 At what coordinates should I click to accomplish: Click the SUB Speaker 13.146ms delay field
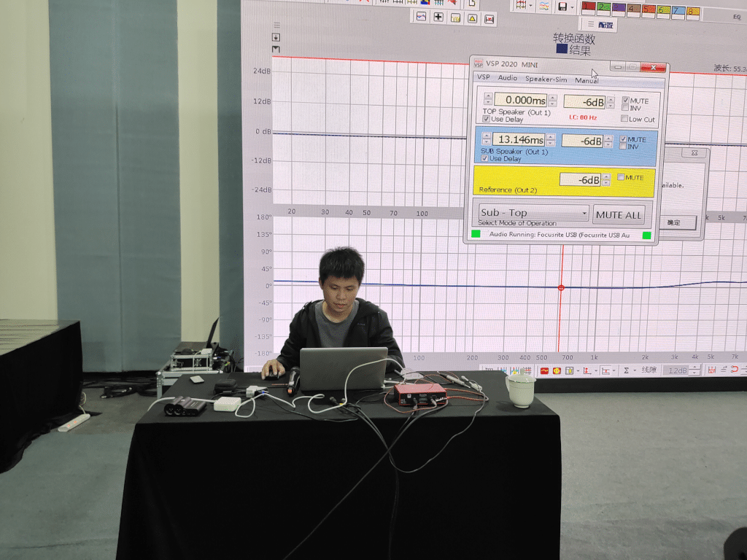click(518, 139)
